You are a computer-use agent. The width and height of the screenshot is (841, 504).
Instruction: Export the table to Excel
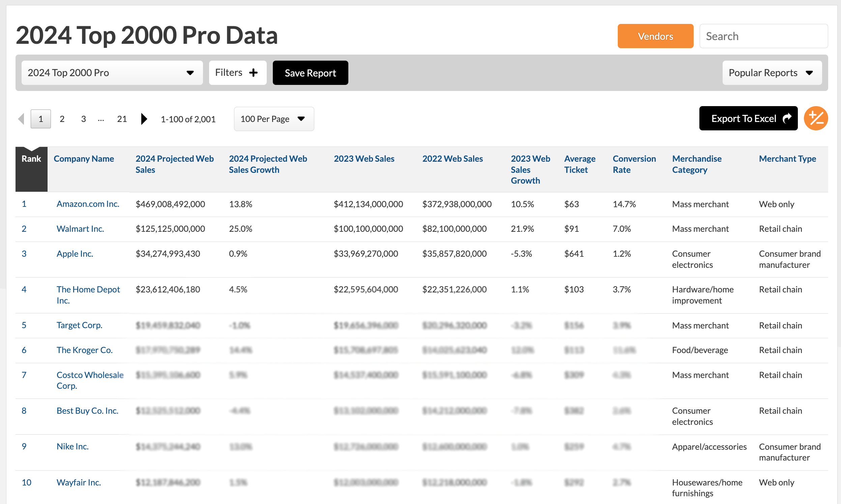[x=748, y=118]
